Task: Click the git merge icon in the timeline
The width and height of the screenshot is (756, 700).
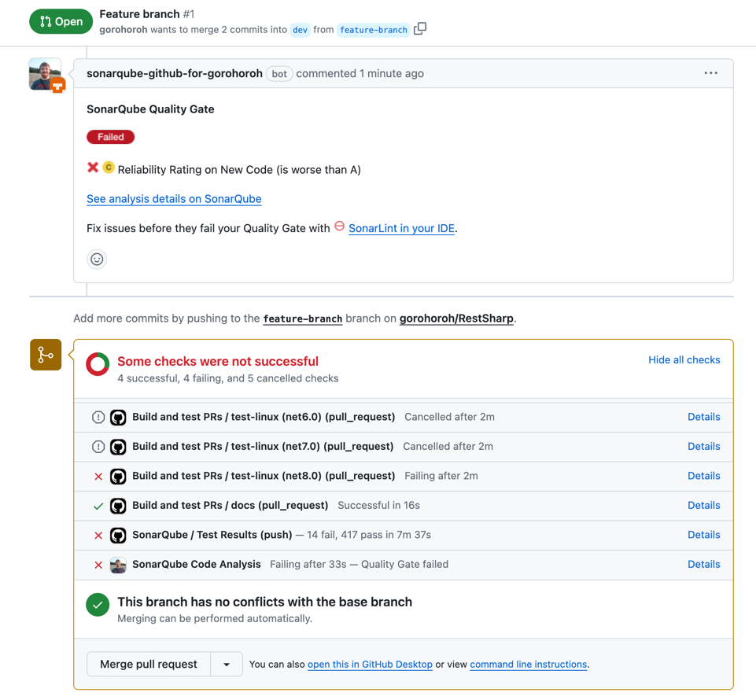Action: [x=45, y=355]
